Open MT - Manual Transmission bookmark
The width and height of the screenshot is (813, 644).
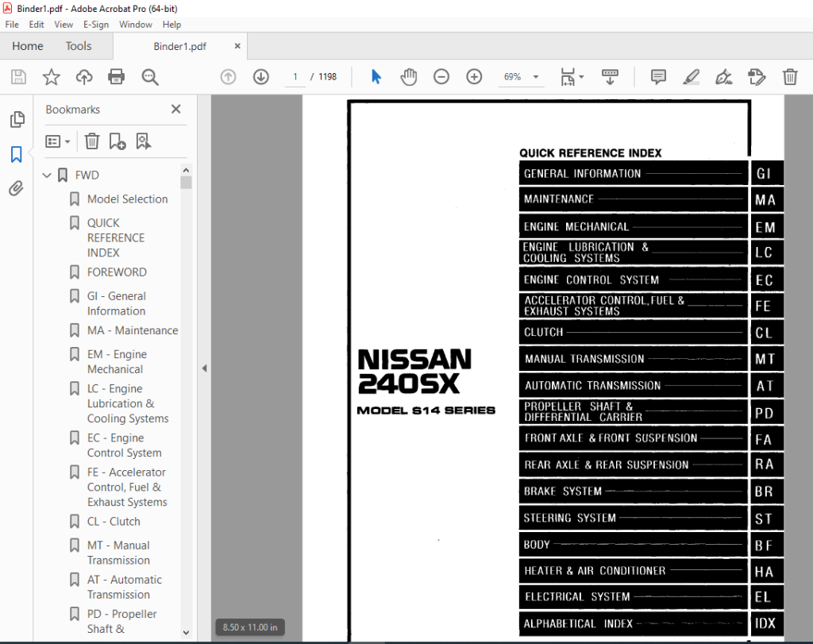[x=118, y=553]
